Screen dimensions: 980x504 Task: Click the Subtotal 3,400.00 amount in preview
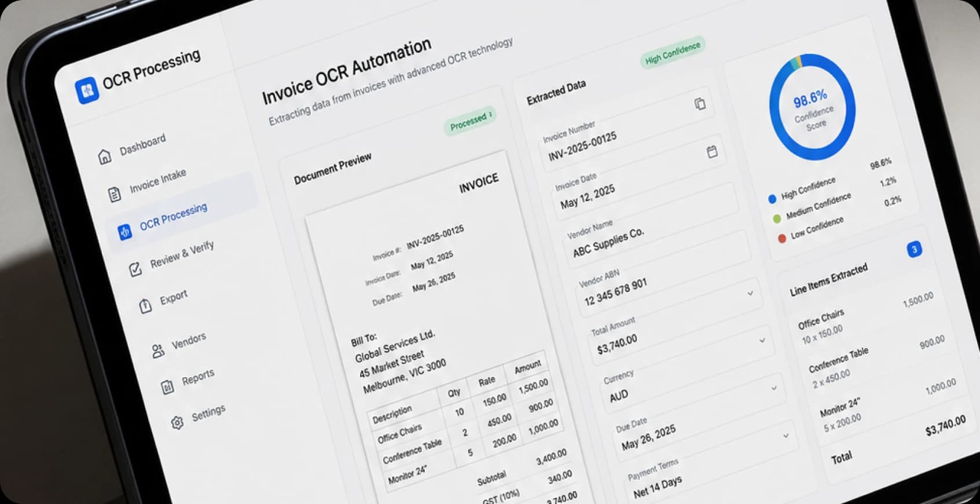(x=551, y=457)
